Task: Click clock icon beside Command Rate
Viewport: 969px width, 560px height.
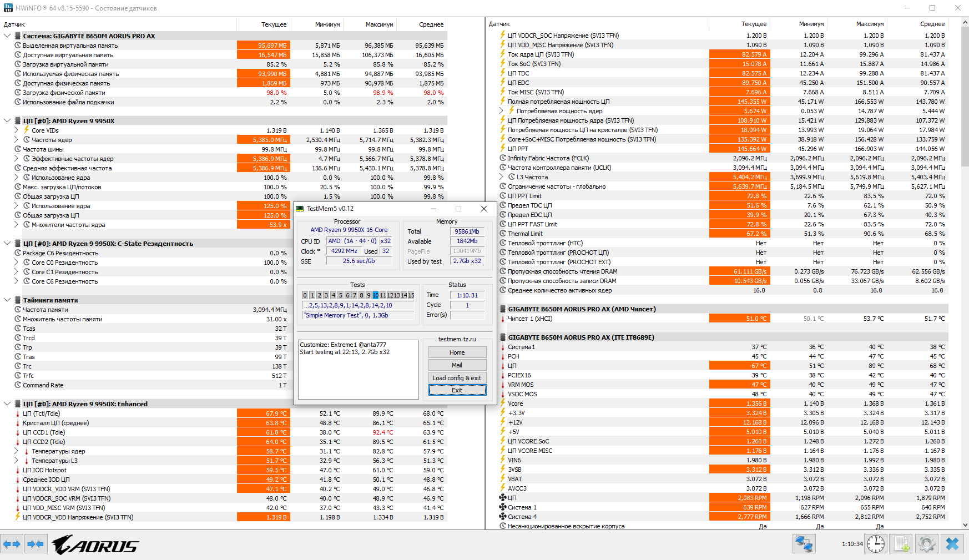Action: (x=18, y=385)
